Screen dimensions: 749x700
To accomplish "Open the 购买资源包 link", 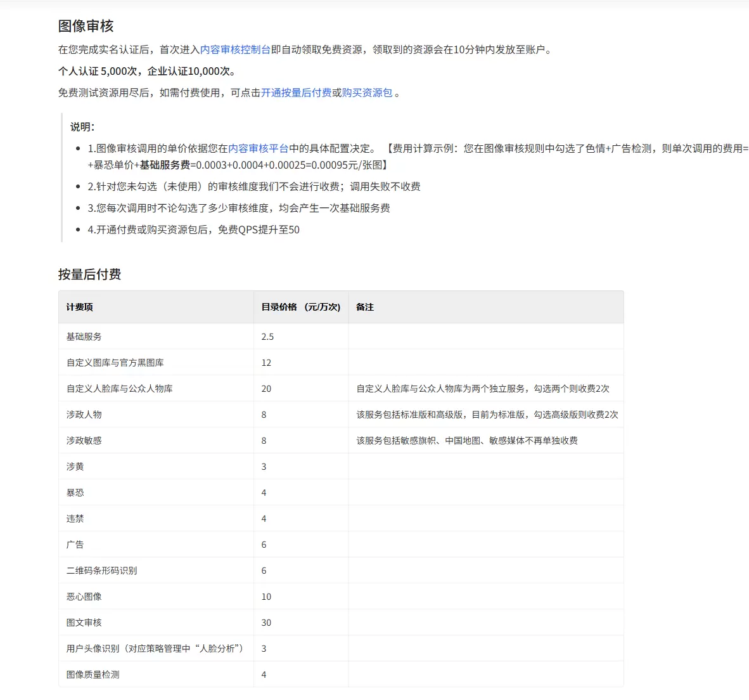I will tap(367, 93).
